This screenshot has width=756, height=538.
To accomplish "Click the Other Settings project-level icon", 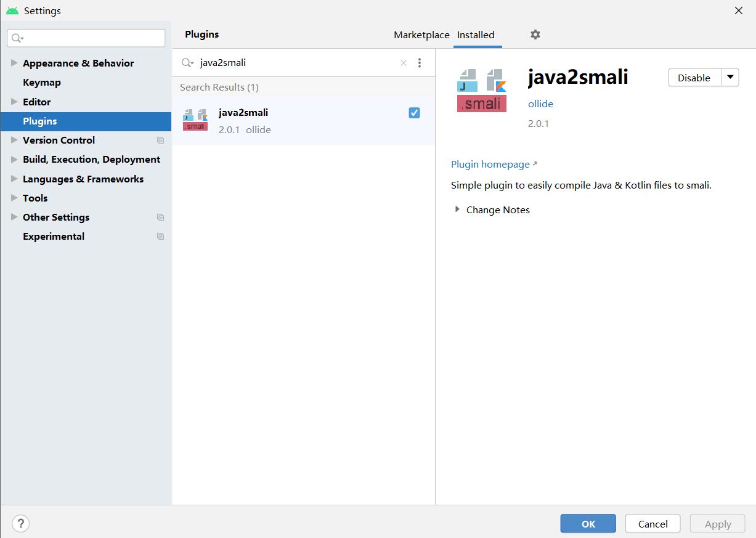I will 161,218.
